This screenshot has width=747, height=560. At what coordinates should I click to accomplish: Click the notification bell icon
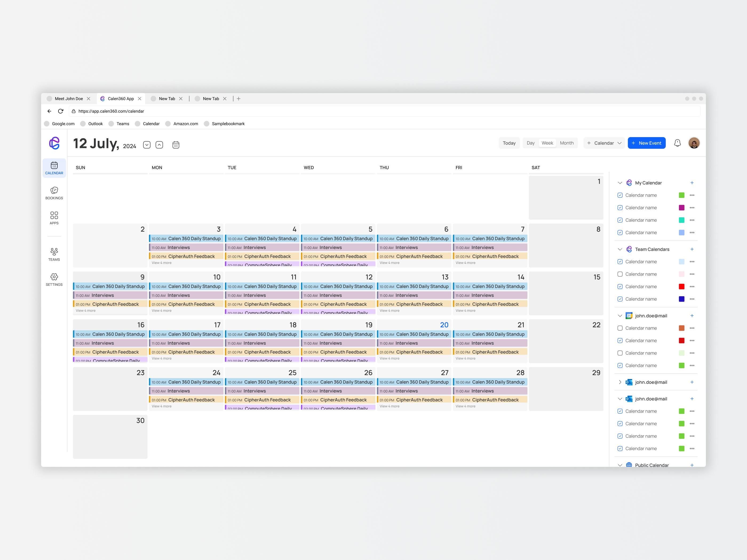pyautogui.click(x=677, y=143)
